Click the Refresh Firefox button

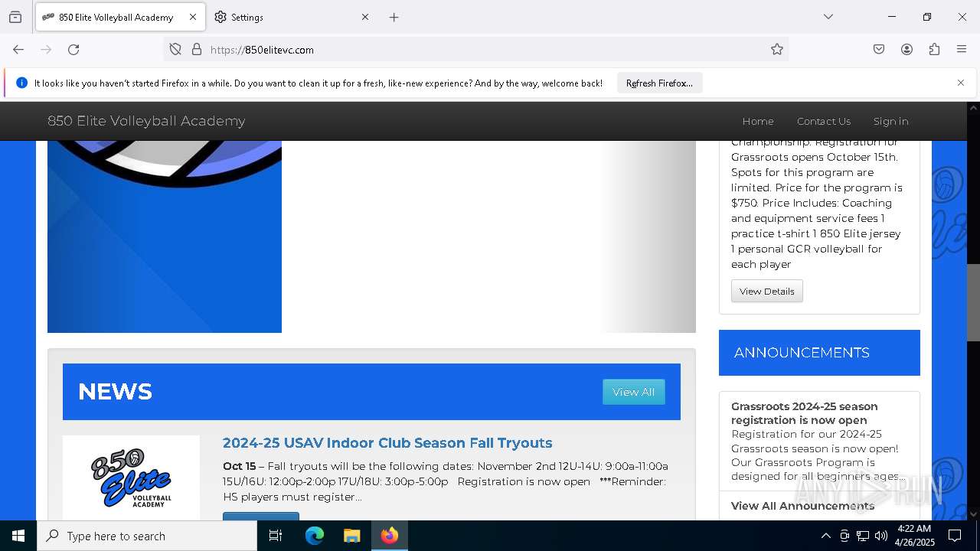pos(659,83)
